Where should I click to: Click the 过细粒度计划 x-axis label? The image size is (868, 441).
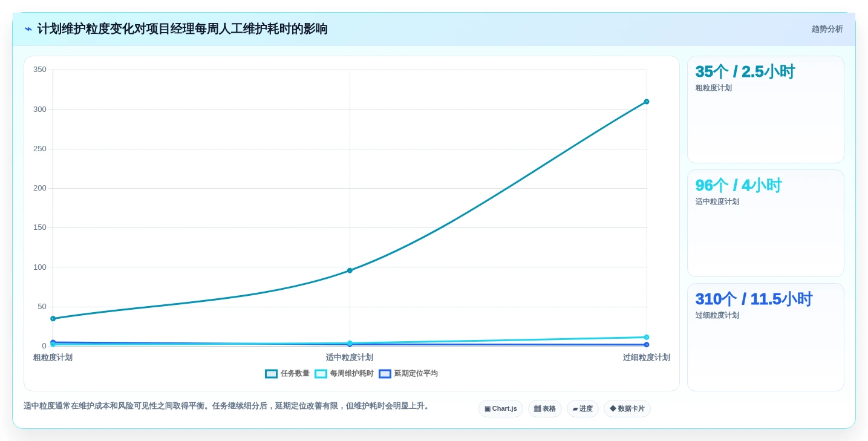[647, 358]
